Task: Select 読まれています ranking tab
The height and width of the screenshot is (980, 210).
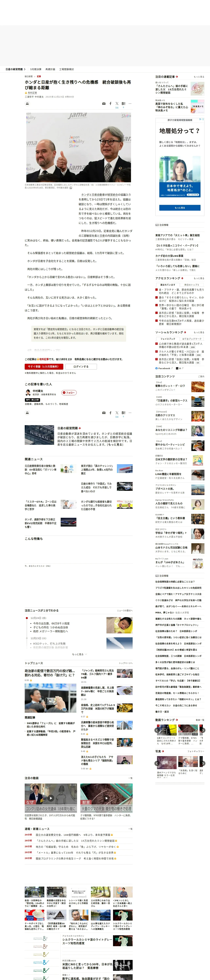Action: (x=168, y=285)
